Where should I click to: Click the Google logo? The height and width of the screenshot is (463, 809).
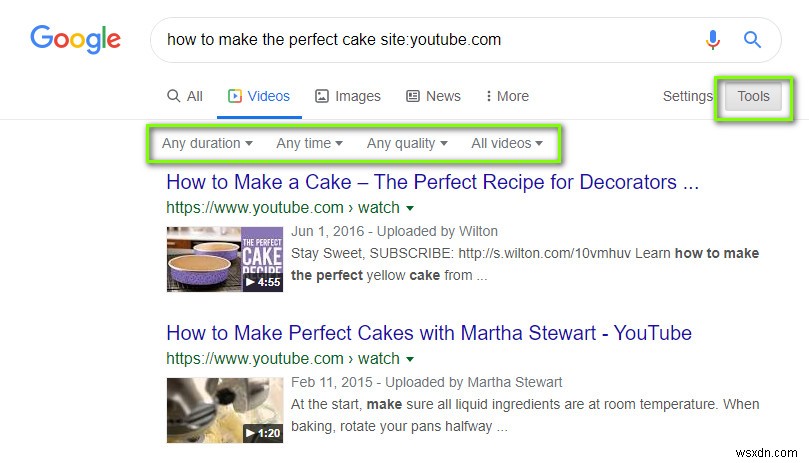coord(76,39)
